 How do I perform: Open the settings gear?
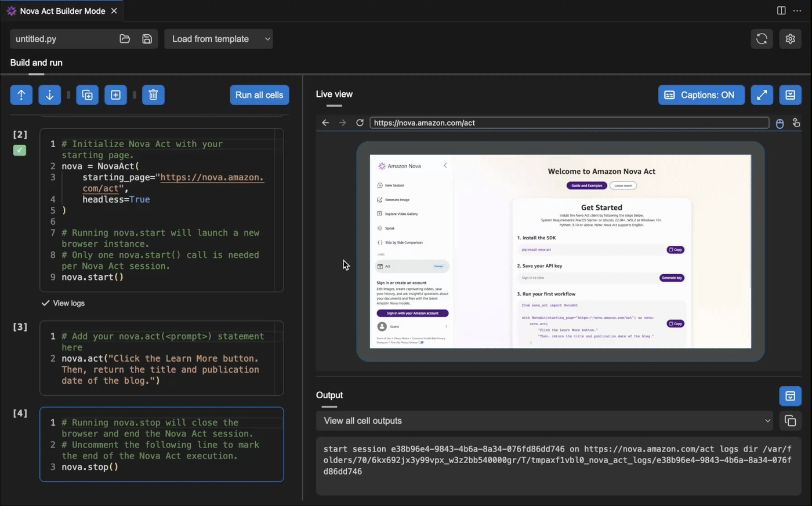coord(790,39)
